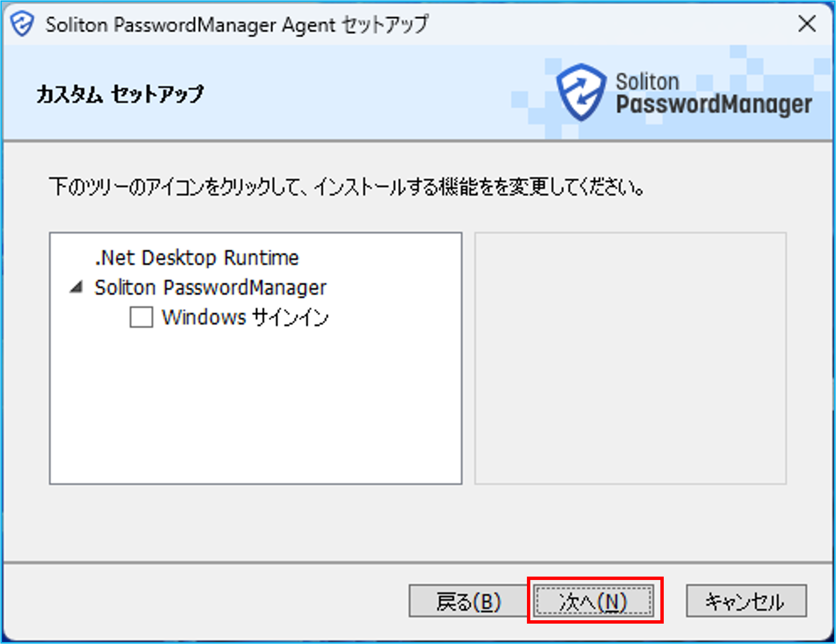The image size is (836, 644).
Task: Click the empty feature description panel
Action: coord(630,358)
